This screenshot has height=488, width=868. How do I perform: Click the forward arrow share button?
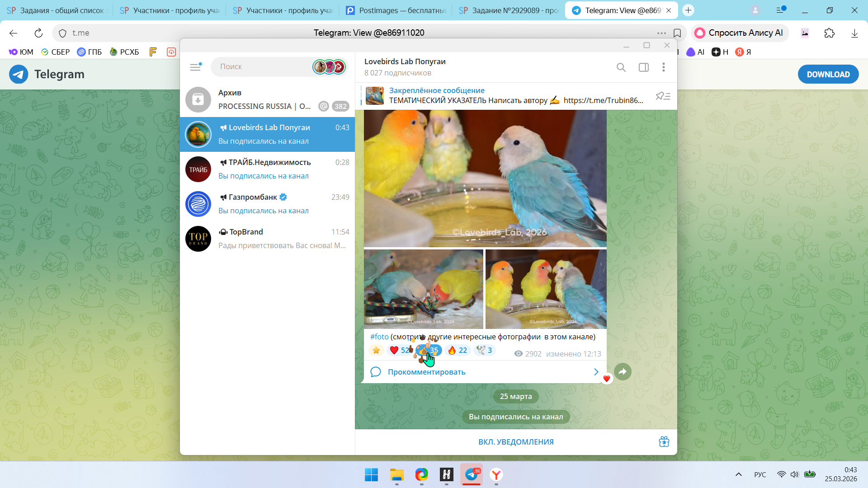pyautogui.click(x=623, y=371)
